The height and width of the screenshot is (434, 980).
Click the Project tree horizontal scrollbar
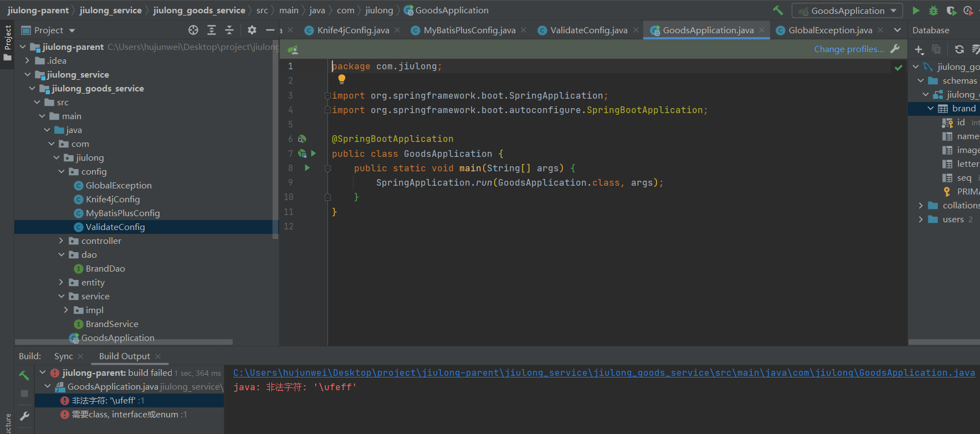pyautogui.click(x=124, y=342)
